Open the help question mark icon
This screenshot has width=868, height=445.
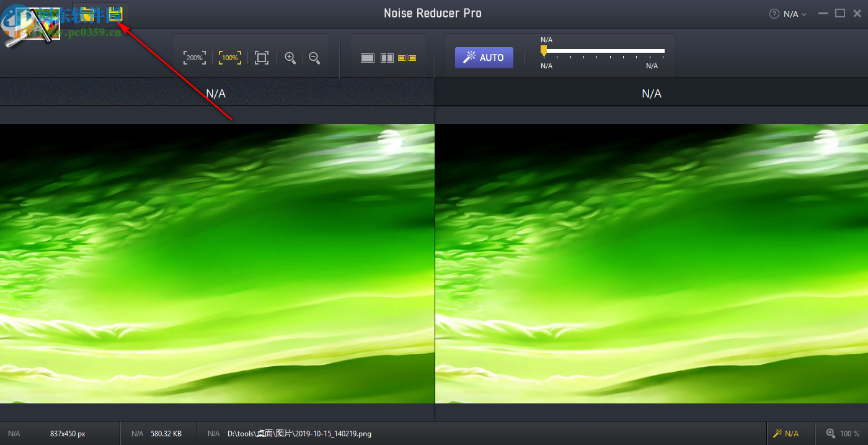click(774, 14)
